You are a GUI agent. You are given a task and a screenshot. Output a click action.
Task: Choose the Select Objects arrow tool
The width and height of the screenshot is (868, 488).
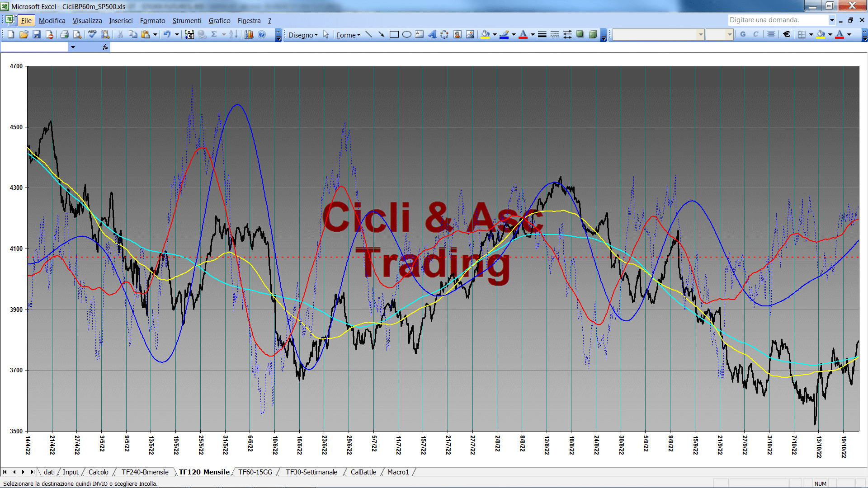[x=326, y=35]
